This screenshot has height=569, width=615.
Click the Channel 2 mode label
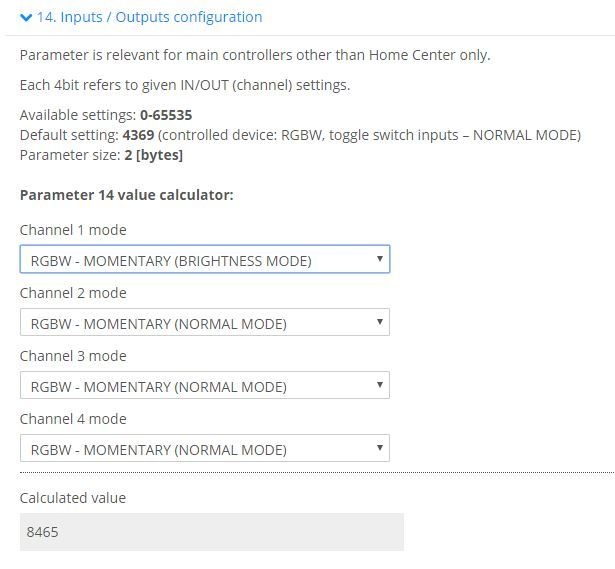click(x=73, y=293)
